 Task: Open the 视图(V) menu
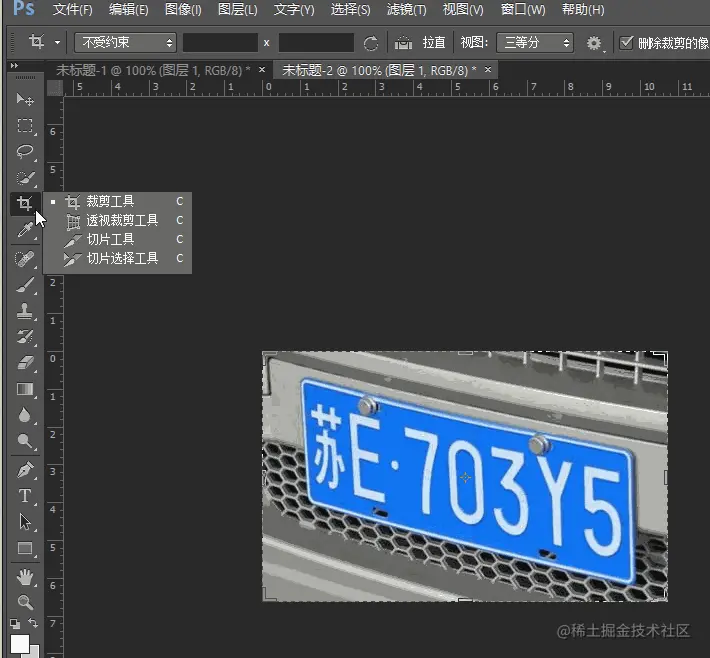point(463,9)
